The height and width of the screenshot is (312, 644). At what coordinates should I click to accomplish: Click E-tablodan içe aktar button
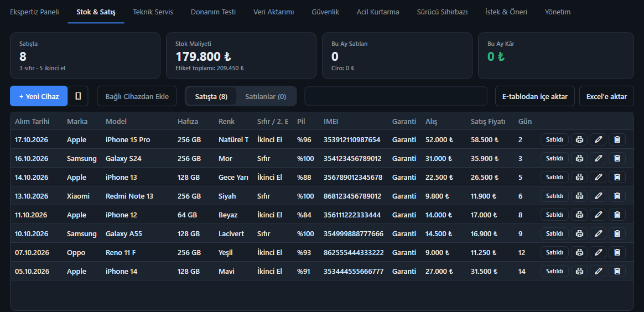coord(535,96)
